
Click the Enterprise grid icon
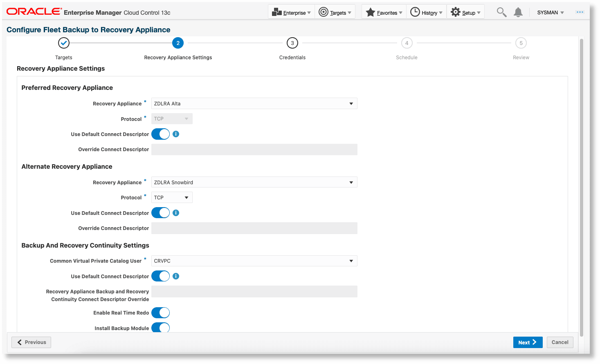pyautogui.click(x=276, y=11)
